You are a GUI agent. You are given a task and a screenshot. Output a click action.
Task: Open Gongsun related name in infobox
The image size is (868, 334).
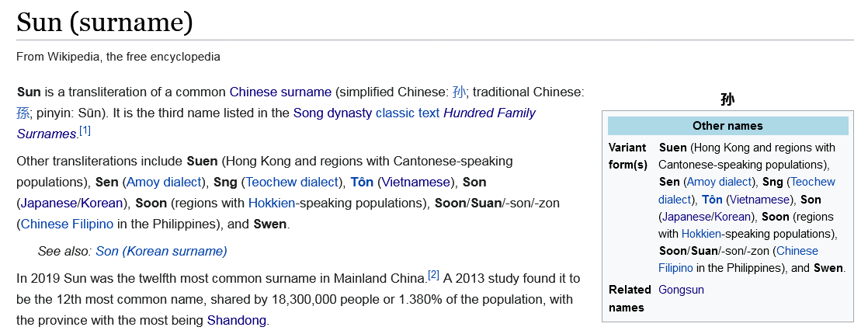click(681, 290)
